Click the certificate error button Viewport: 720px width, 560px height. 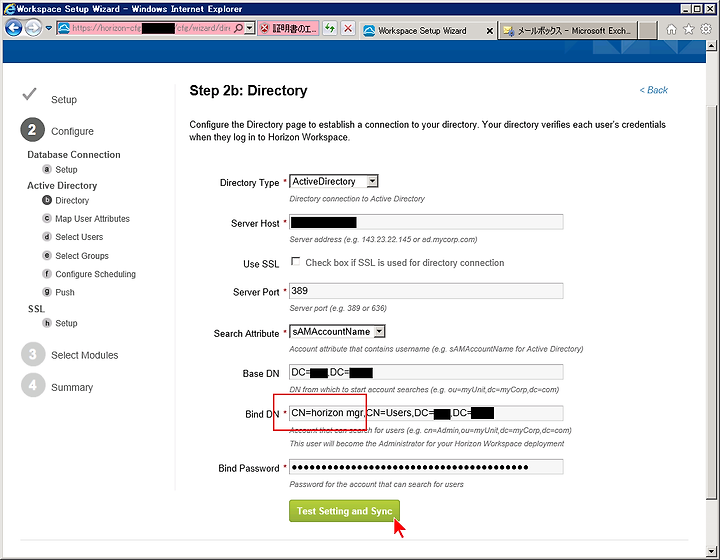point(288,28)
